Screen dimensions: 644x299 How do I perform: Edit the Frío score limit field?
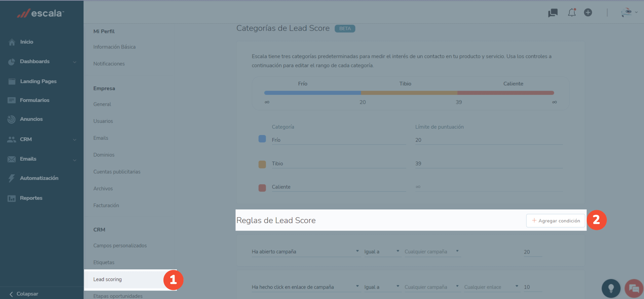tap(488, 140)
